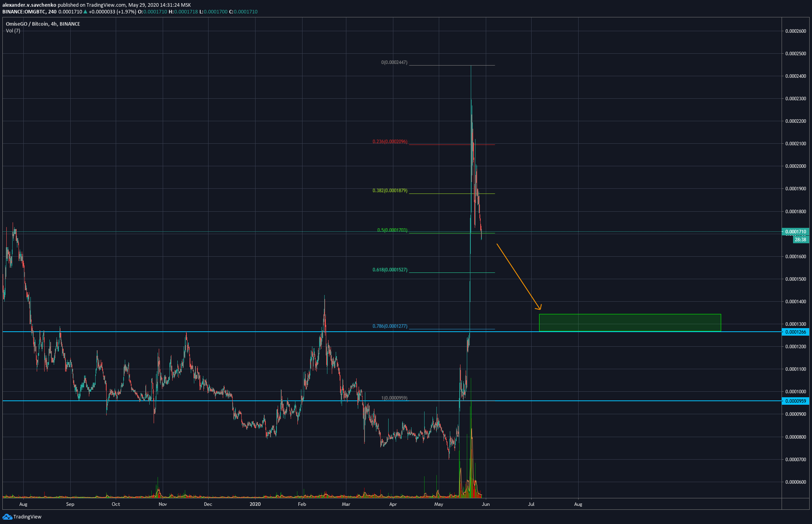Select the blue 0.0000959 price tag
The width and height of the screenshot is (812, 524).
coord(795,401)
